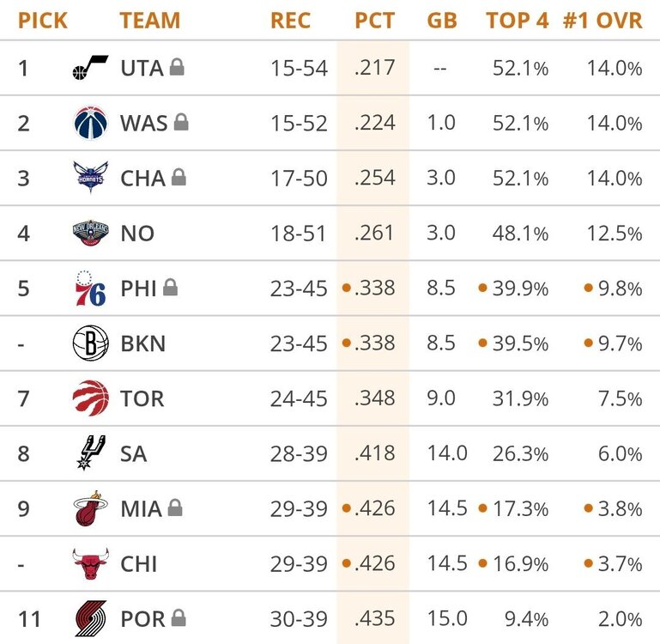660x644 pixels.
Task: Select the Toronto Raptors logo
Action: 90,398
